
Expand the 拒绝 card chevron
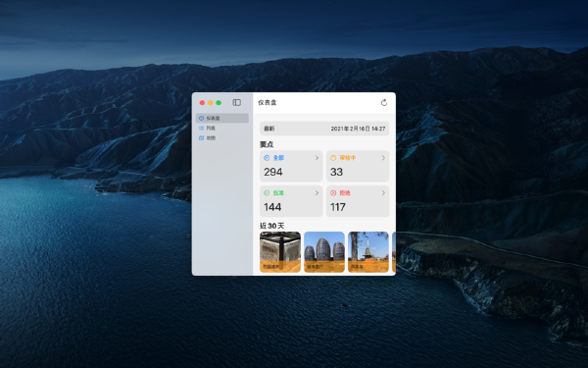click(383, 193)
